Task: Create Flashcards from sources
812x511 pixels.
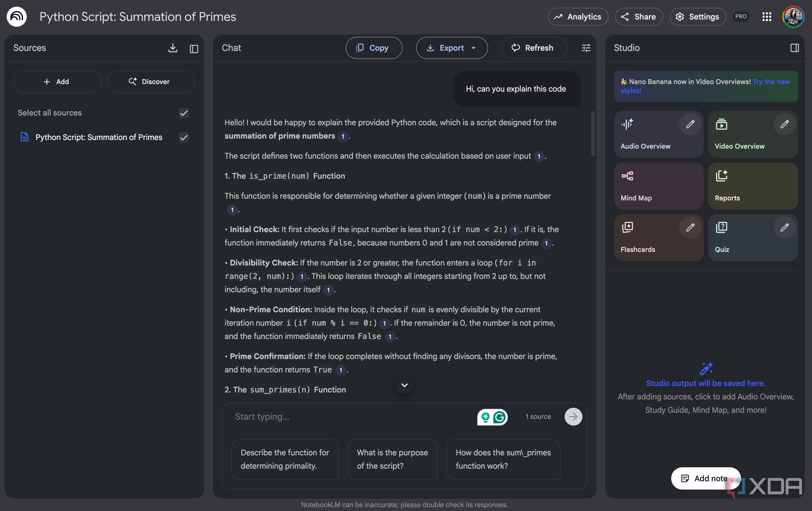Action: click(658, 238)
